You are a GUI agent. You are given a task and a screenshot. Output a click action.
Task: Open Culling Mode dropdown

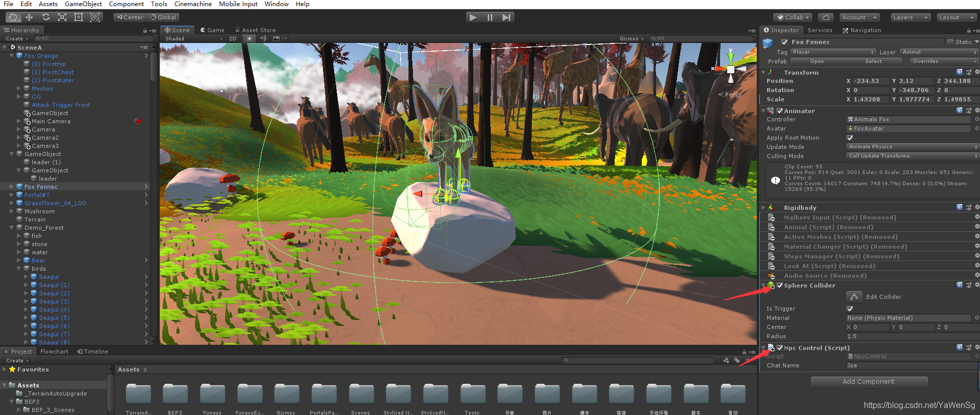coord(912,156)
